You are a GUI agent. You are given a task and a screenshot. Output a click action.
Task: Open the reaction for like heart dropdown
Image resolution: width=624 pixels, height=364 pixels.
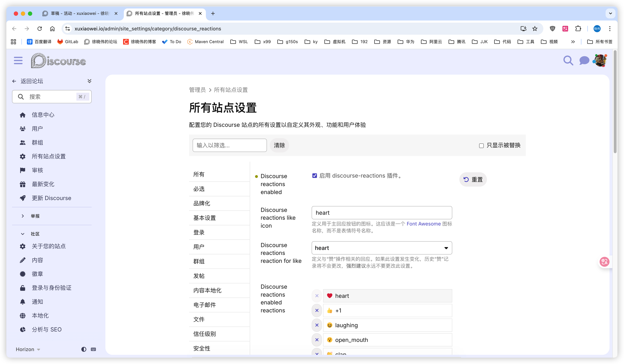point(382,248)
